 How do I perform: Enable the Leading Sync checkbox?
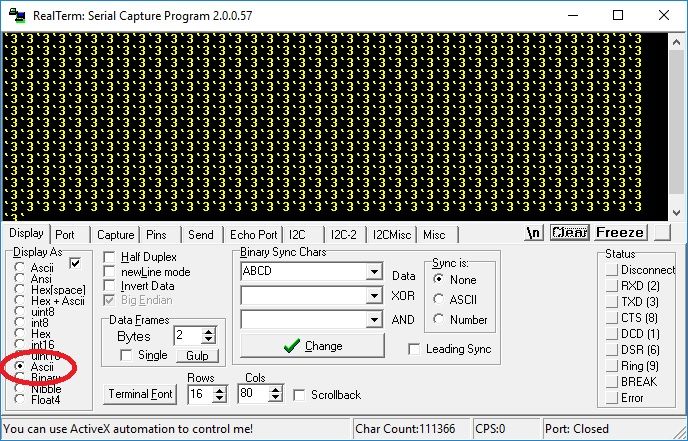pyautogui.click(x=414, y=349)
